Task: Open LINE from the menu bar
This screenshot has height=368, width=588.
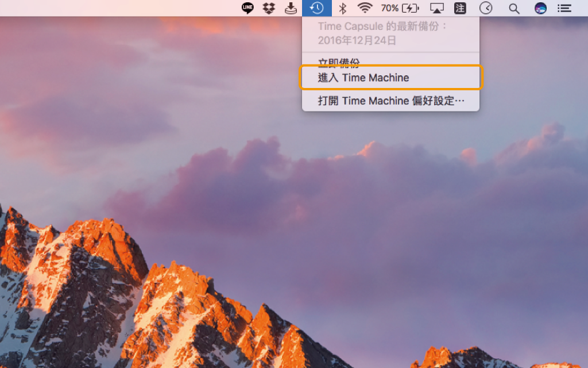Action: tap(247, 8)
